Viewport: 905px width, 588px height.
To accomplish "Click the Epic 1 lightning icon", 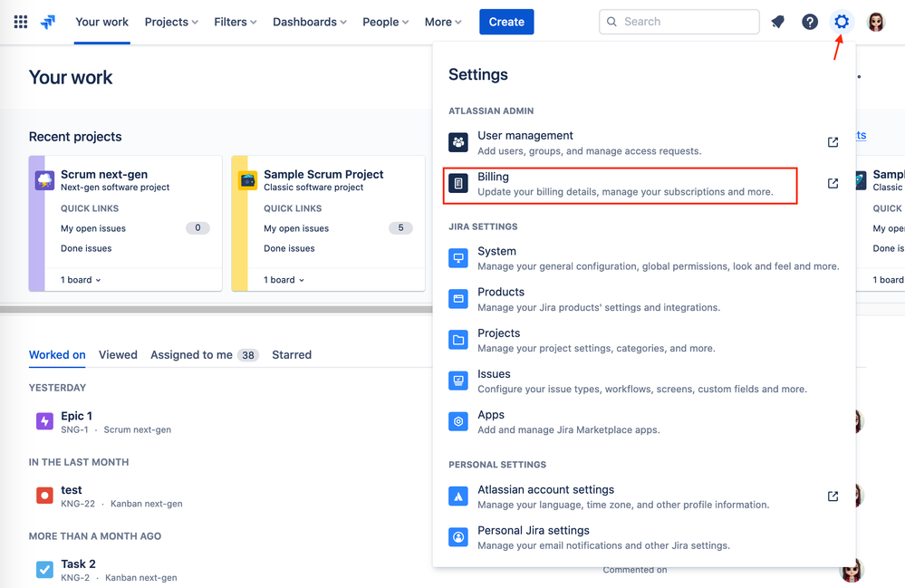I will [x=44, y=421].
